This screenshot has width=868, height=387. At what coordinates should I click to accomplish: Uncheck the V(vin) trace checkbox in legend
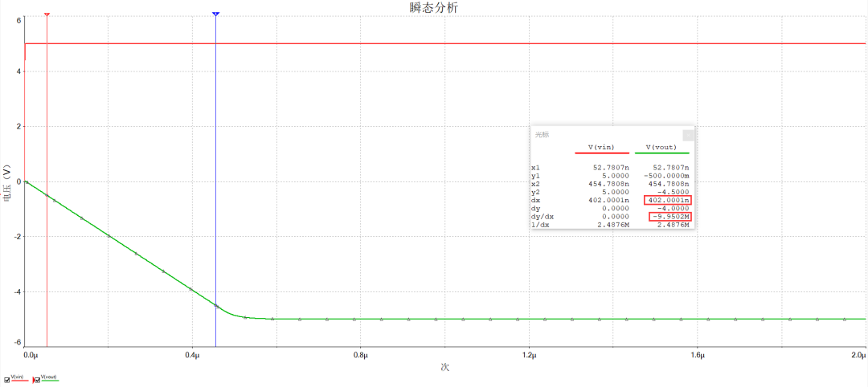(x=6, y=380)
